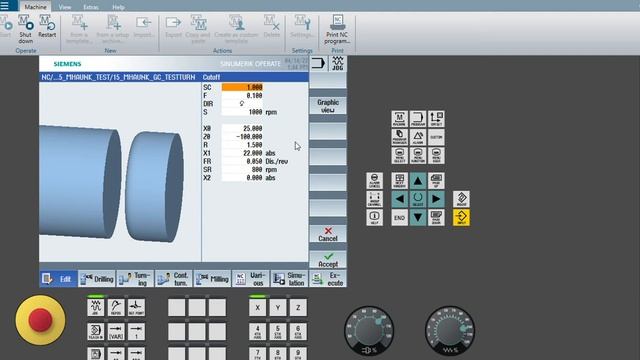Click the PROGRAM key on the keypad
640x360 pixels.
coord(418,119)
